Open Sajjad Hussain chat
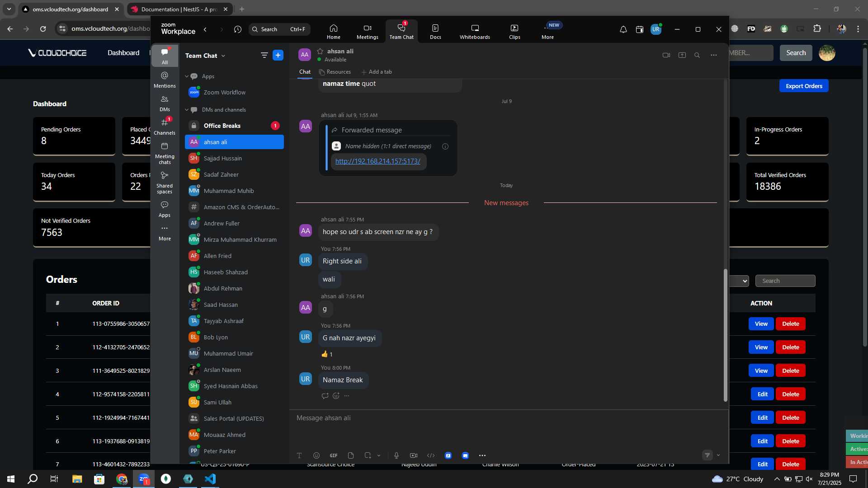The width and height of the screenshot is (868, 488). click(x=234, y=158)
